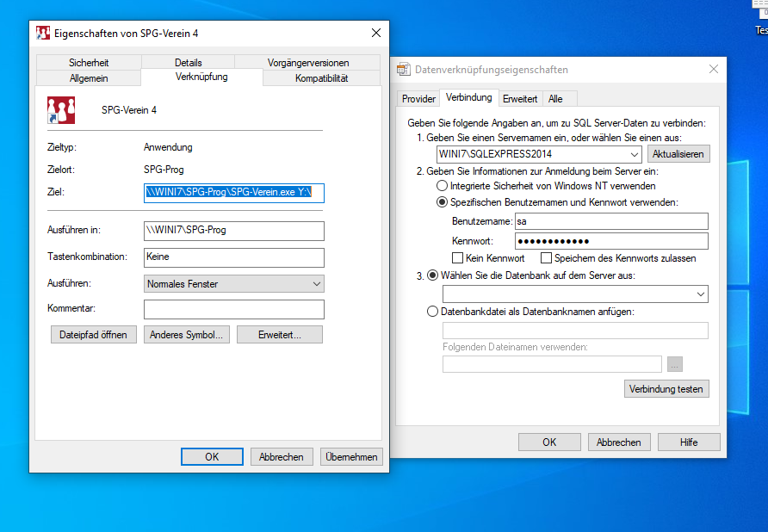Go to the Sicherheit tab

point(89,63)
